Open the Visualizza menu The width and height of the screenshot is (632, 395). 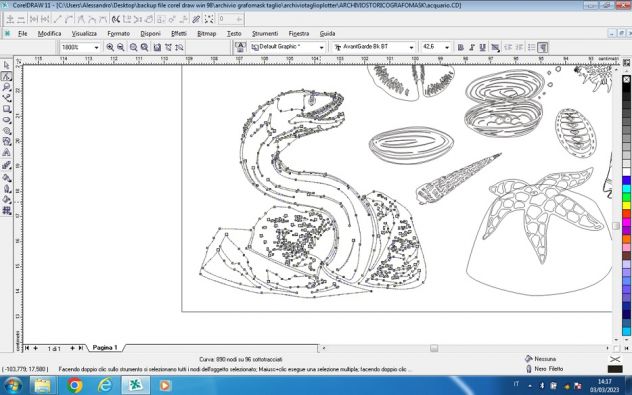pos(84,33)
